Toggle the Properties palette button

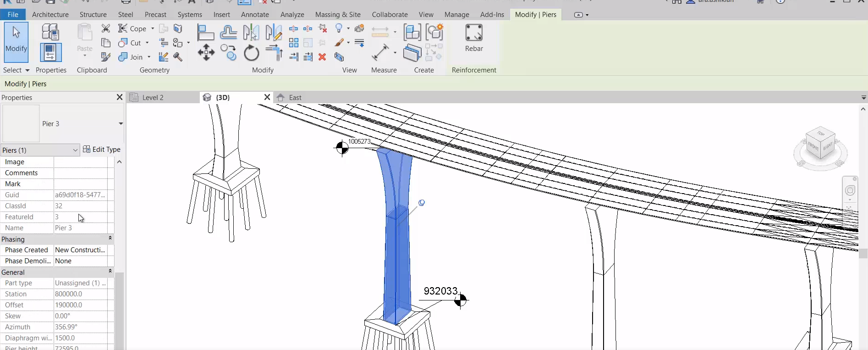pyautogui.click(x=50, y=52)
